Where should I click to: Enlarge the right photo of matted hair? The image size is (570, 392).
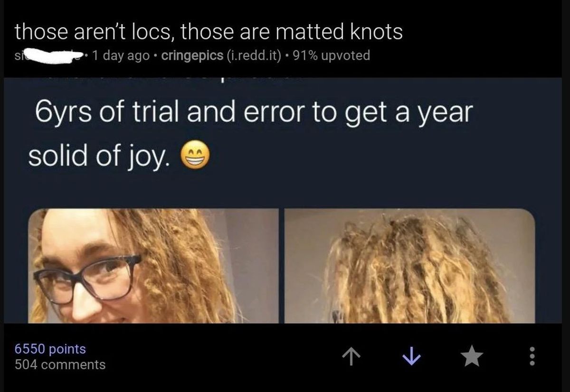coord(409,266)
